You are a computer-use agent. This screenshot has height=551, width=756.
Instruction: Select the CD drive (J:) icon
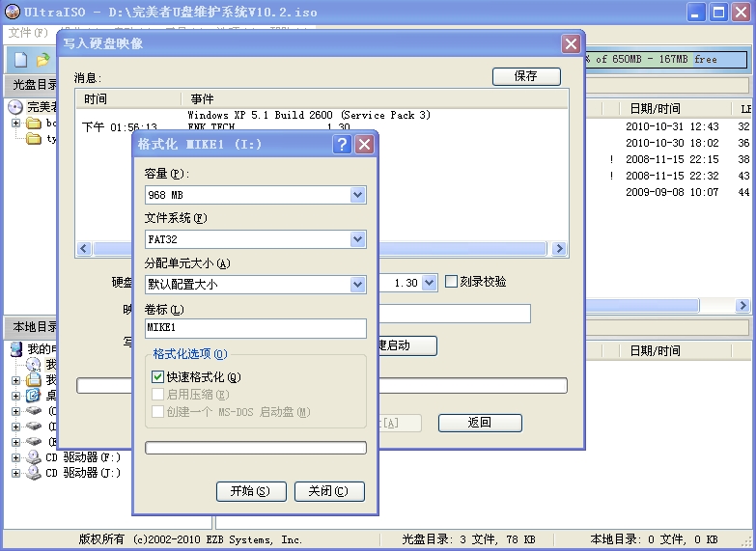point(33,473)
